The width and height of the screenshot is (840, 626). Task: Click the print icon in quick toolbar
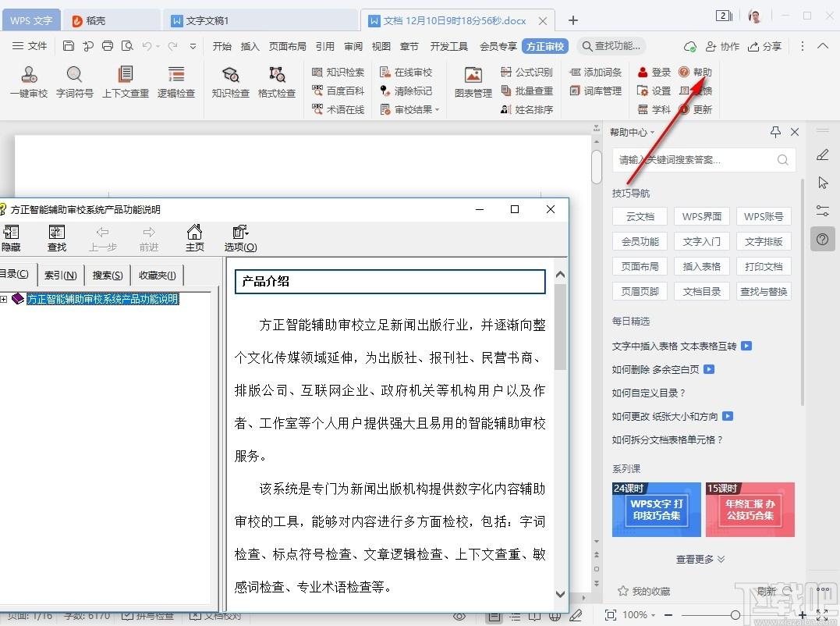pos(107,46)
